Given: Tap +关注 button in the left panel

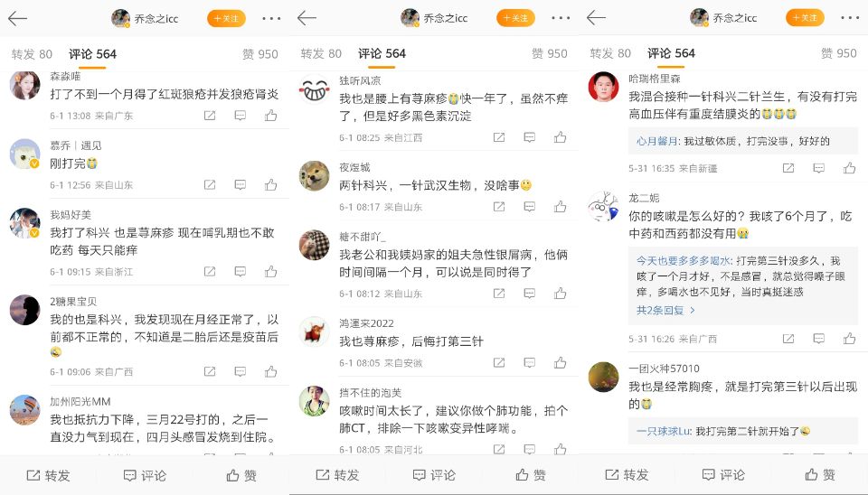Looking at the screenshot, I should 226,19.
